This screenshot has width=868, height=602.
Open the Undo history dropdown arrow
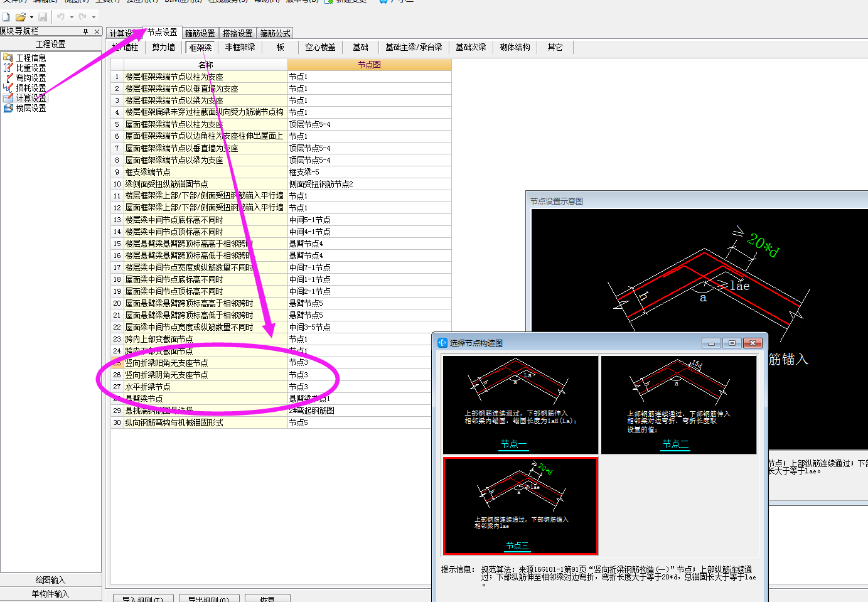click(72, 17)
